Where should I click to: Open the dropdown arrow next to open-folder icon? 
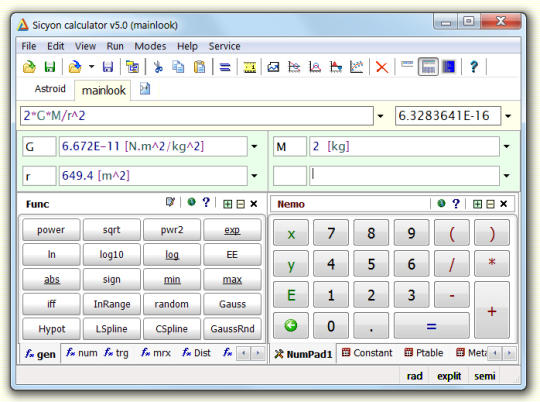[91, 66]
